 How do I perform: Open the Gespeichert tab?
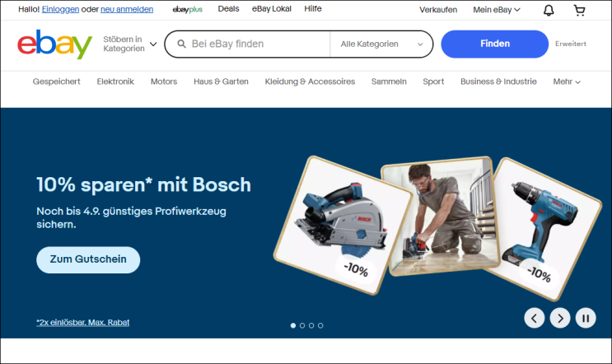tap(57, 82)
